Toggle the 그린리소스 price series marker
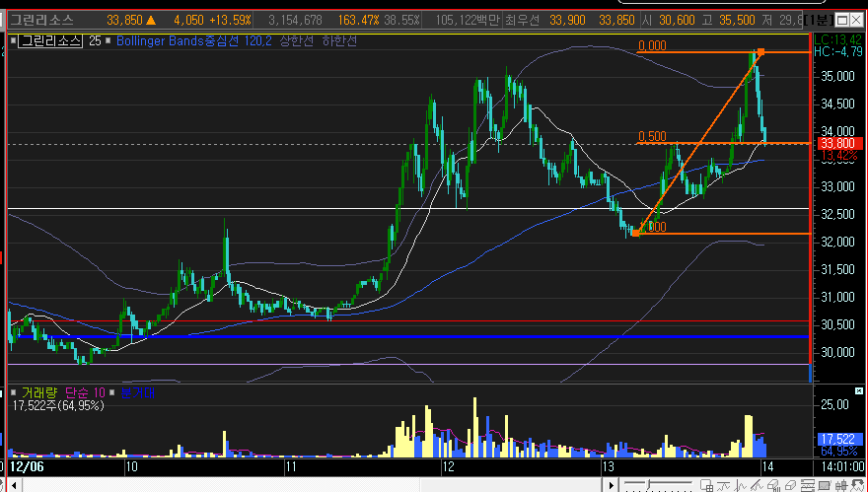Screen dimensions: 868x492 [13, 40]
